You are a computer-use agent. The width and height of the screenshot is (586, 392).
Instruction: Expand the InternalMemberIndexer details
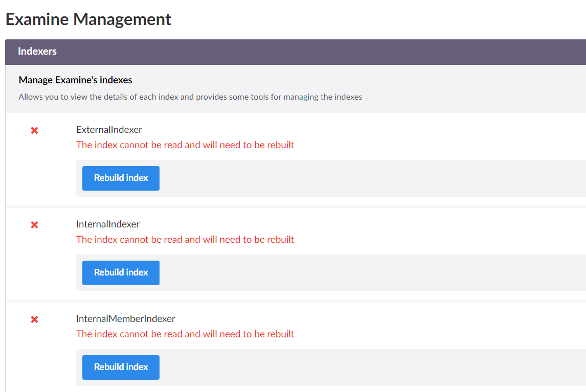pyautogui.click(x=126, y=319)
